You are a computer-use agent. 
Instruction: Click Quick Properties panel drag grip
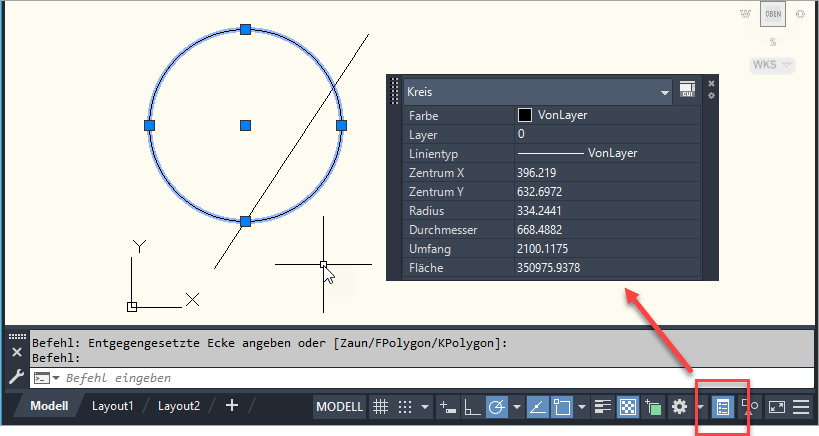(394, 91)
